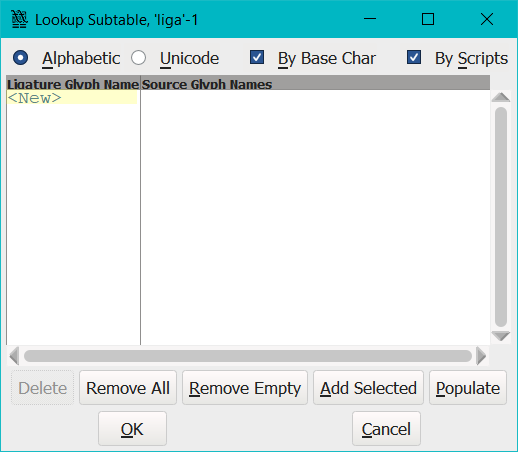
Task: Maximize the Lookup Subtable window
Action: pos(428,19)
